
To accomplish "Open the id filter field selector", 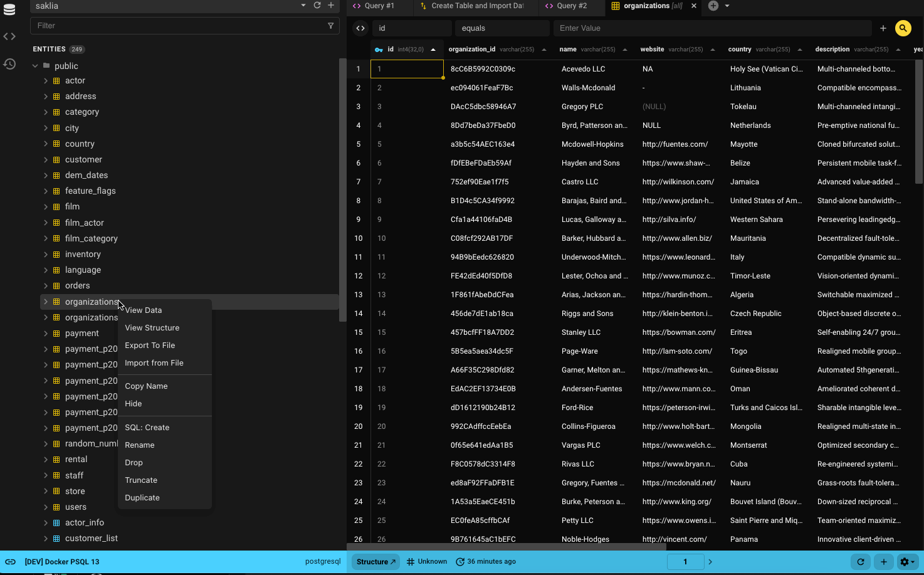I will click(412, 28).
